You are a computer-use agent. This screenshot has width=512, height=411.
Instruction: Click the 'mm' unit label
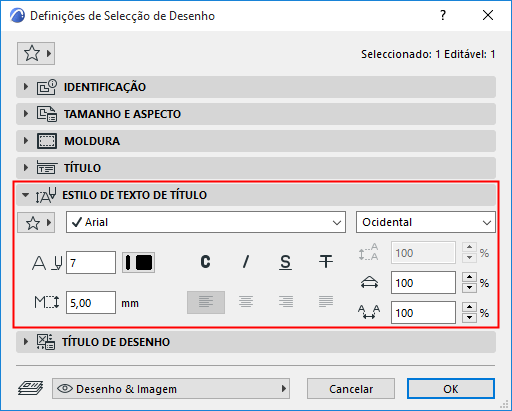coord(130,303)
